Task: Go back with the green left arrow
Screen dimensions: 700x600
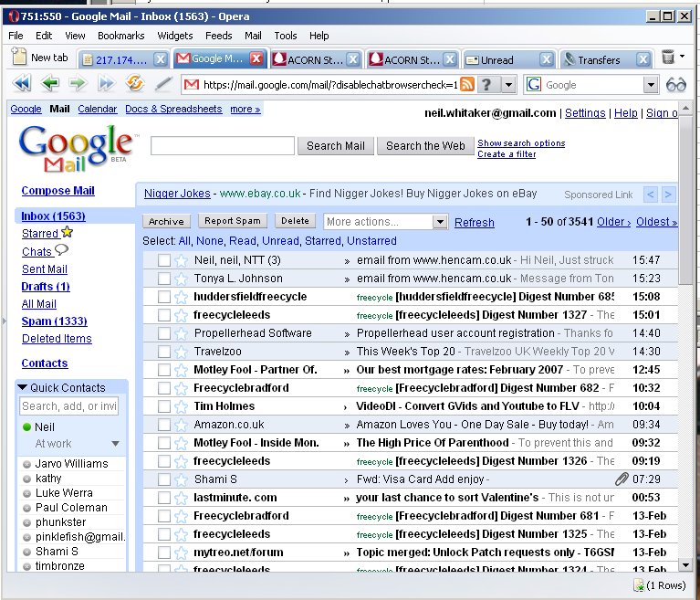Action: tap(49, 83)
